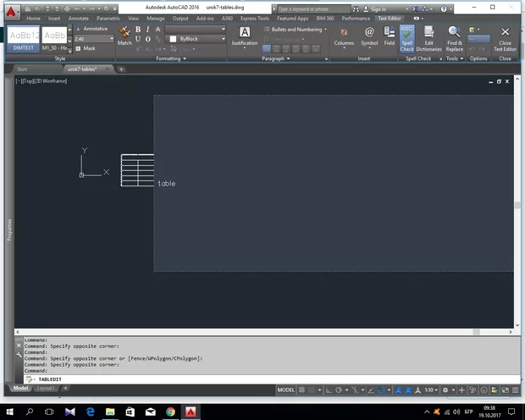
Task: Click the Columns icon
Action: pyautogui.click(x=344, y=36)
